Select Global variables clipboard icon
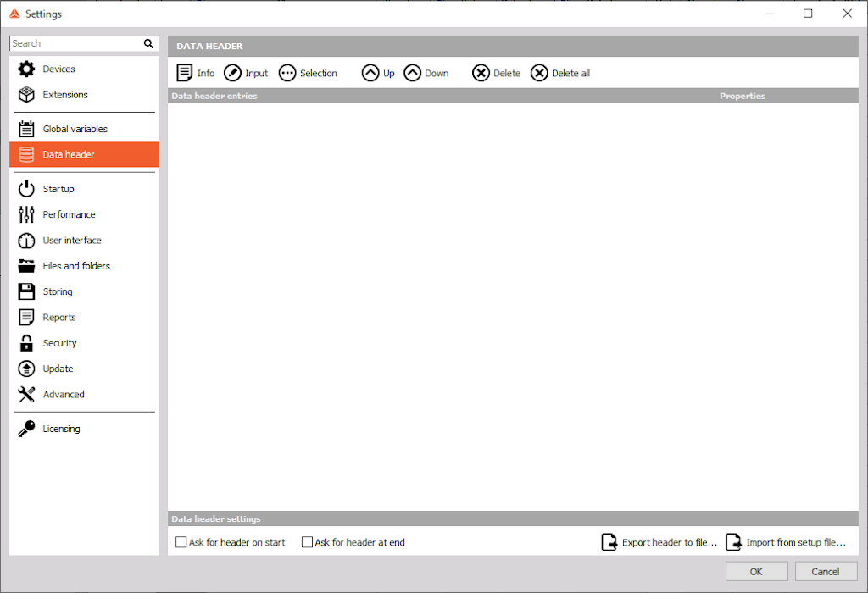 tap(26, 129)
